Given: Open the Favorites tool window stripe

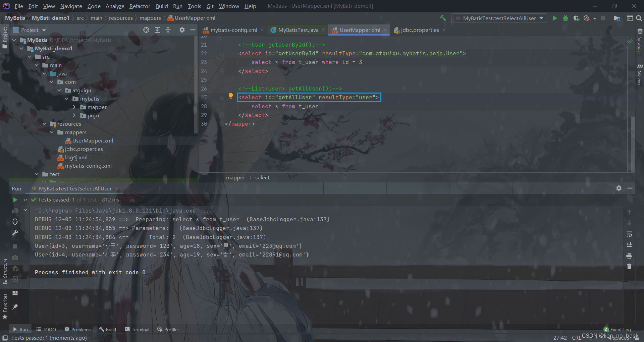Looking at the screenshot, I should point(5,306).
